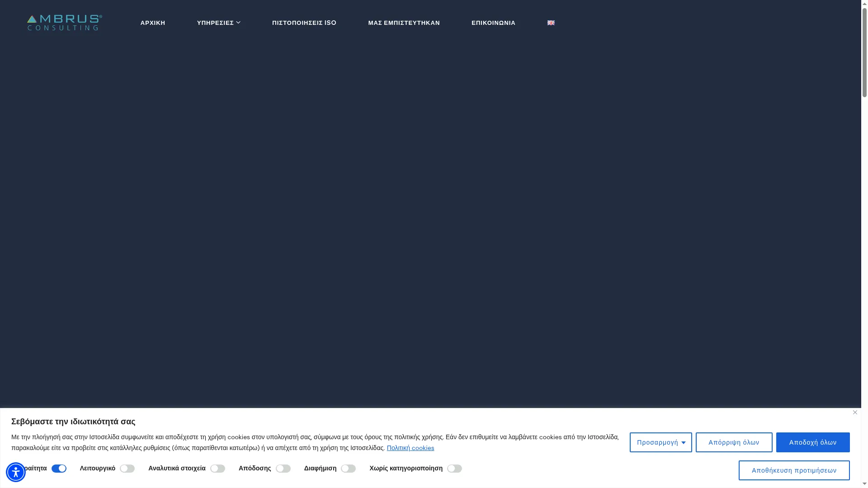Open the ΠΙΣΤΟΠΟΙΗΣΕΙΣ ISO menu item
The image size is (868, 488).
pos(304,23)
